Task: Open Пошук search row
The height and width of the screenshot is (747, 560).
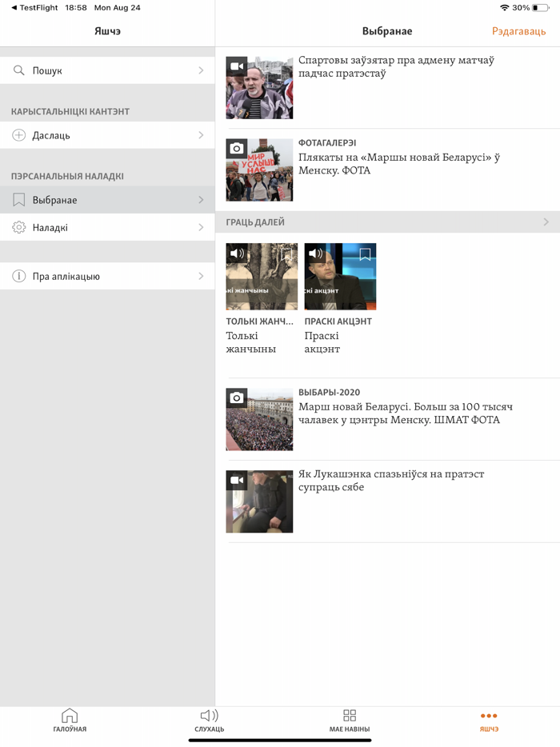Action: (x=107, y=70)
